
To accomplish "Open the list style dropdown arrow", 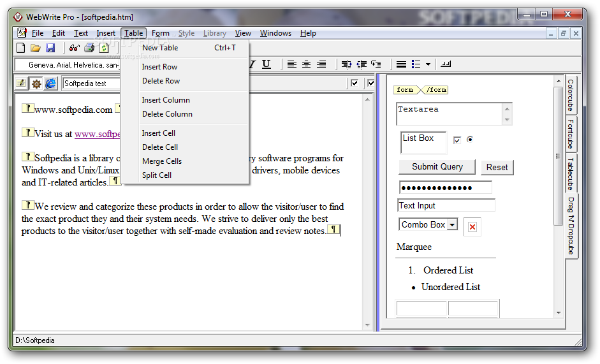I will [428, 64].
